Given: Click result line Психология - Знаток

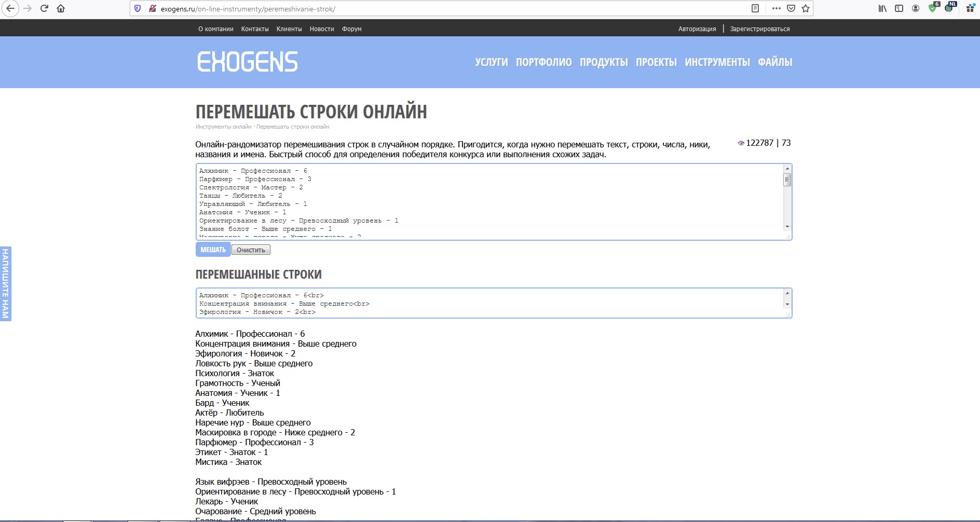Looking at the screenshot, I should (x=235, y=373).
